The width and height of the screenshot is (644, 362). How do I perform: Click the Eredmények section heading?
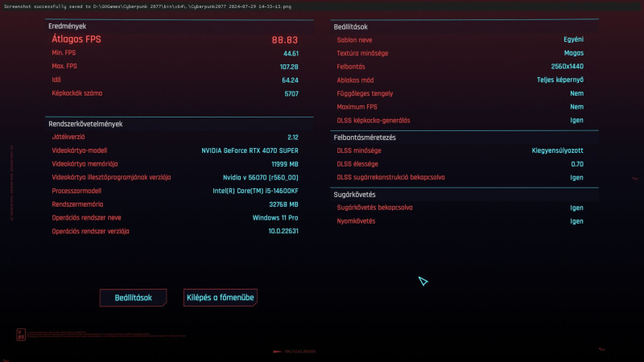[67, 27]
